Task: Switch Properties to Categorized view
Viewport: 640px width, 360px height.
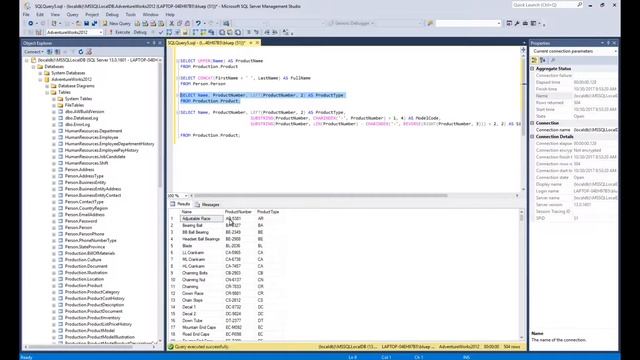Action: (534, 60)
